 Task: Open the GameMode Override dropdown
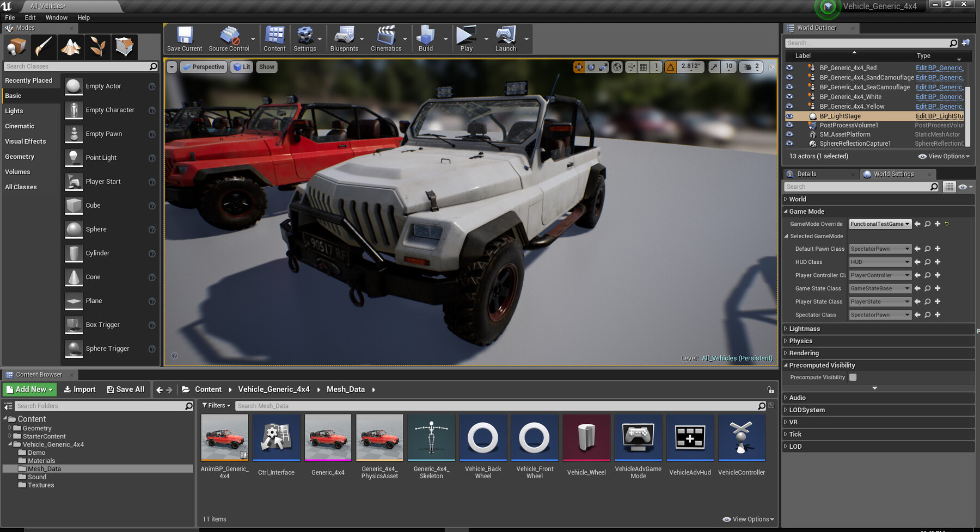880,224
